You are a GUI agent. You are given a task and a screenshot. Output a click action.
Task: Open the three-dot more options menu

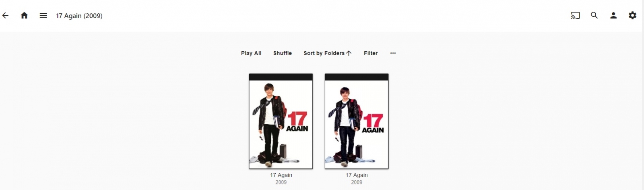pyautogui.click(x=393, y=53)
